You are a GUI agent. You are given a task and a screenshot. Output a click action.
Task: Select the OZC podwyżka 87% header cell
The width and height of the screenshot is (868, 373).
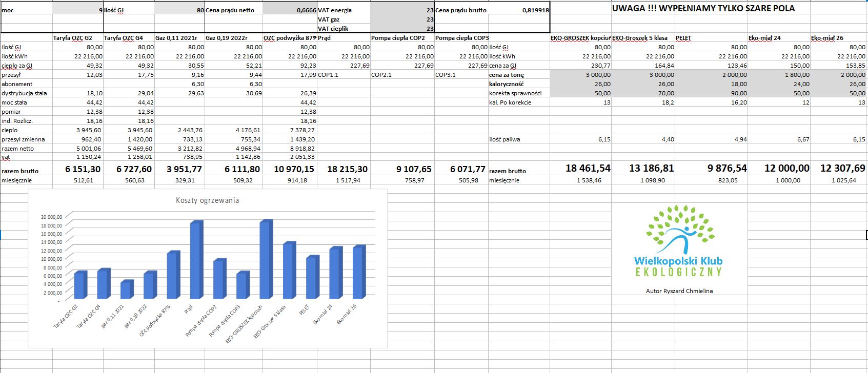coord(290,37)
